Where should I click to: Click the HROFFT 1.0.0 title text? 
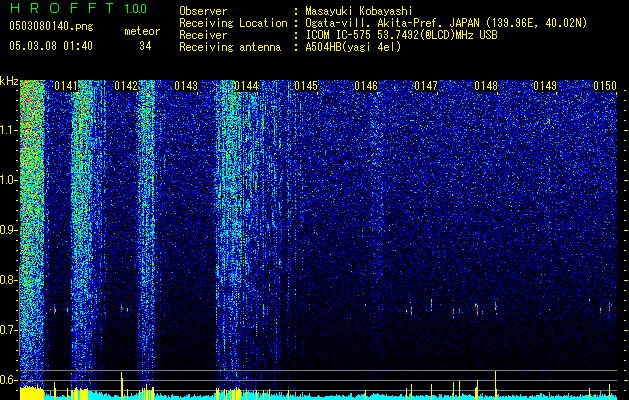(x=79, y=8)
